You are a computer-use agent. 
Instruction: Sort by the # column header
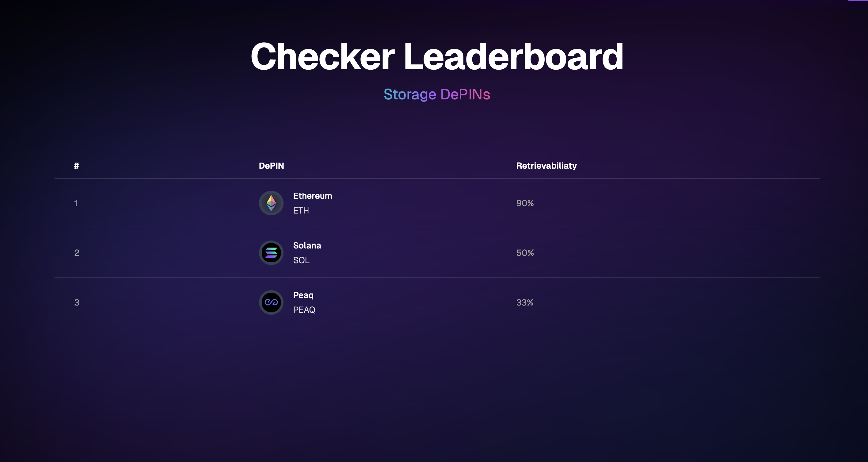[x=77, y=166]
